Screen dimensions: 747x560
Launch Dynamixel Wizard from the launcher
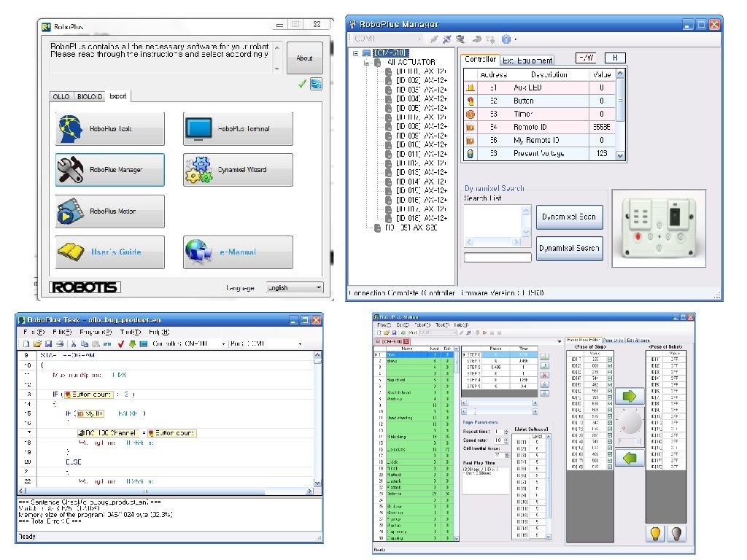[x=239, y=170]
